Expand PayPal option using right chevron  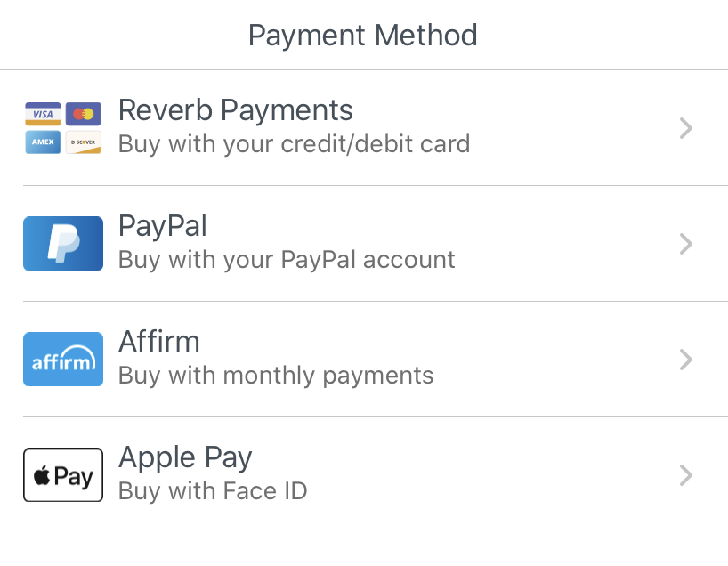click(x=685, y=244)
